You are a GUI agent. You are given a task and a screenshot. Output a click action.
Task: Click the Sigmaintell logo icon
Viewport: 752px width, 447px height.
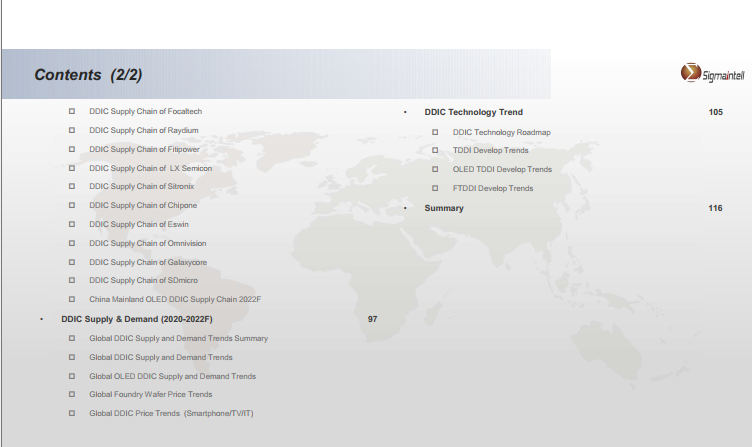(690, 73)
